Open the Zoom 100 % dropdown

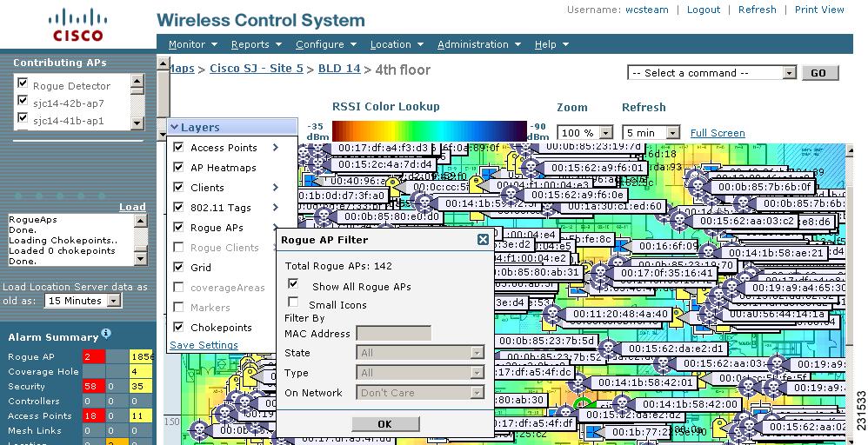coord(584,133)
